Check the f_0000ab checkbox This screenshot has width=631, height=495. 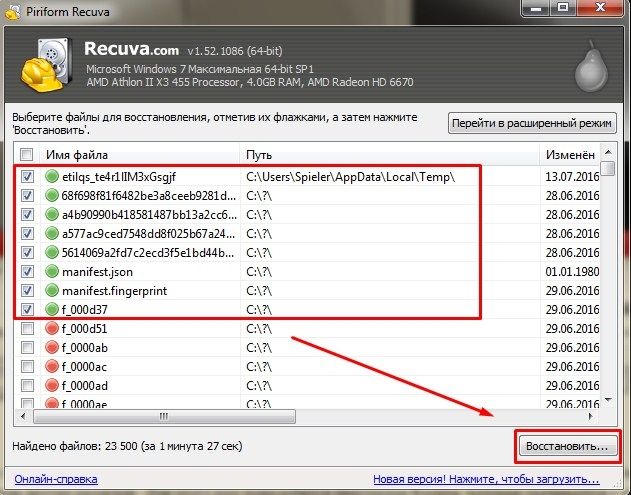27,347
